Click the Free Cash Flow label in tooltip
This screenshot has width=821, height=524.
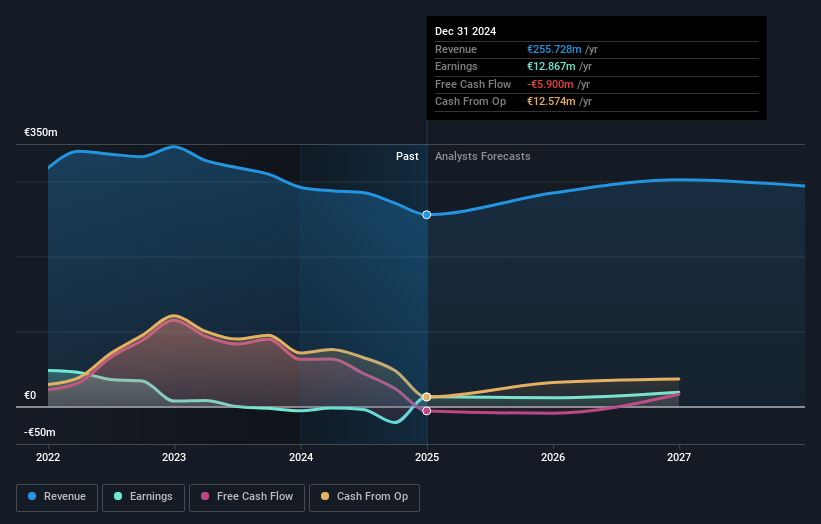(x=473, y=84)
